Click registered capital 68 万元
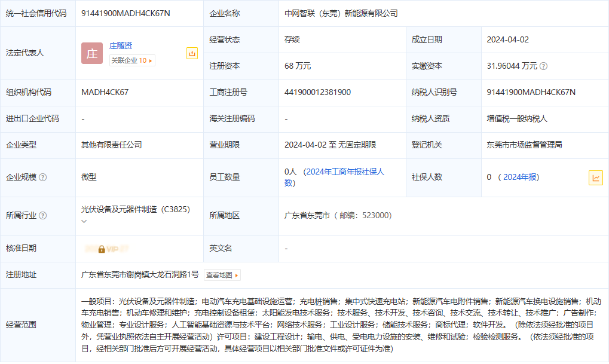This screenshot has height=364, width=609. point(298,66)
